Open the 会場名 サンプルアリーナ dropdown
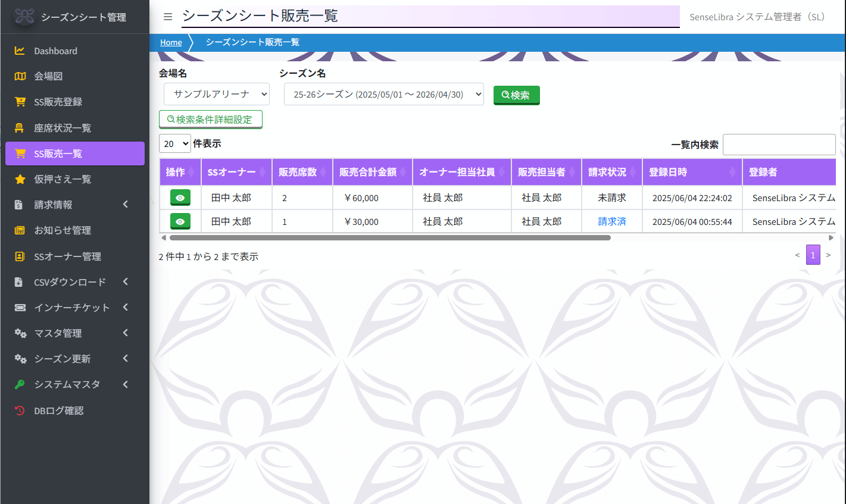The width and height of the screenshot is (846, 504). coord(217,94)
